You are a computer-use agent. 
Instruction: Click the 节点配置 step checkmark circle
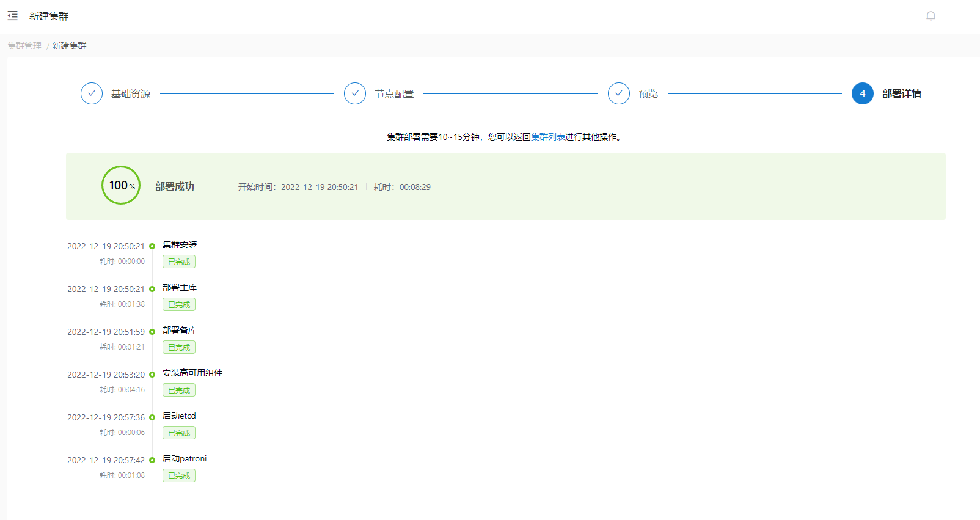355,93
